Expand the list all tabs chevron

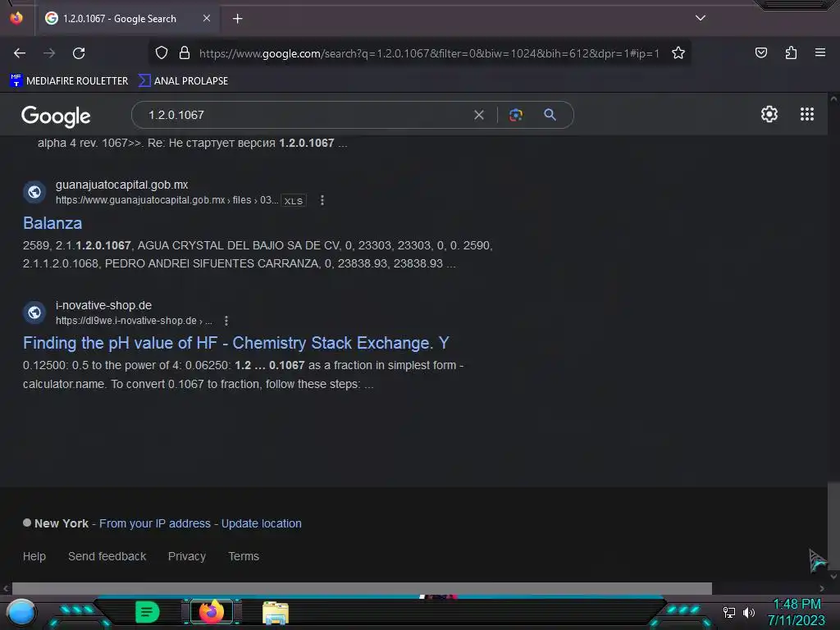click(x=701, y=18)
